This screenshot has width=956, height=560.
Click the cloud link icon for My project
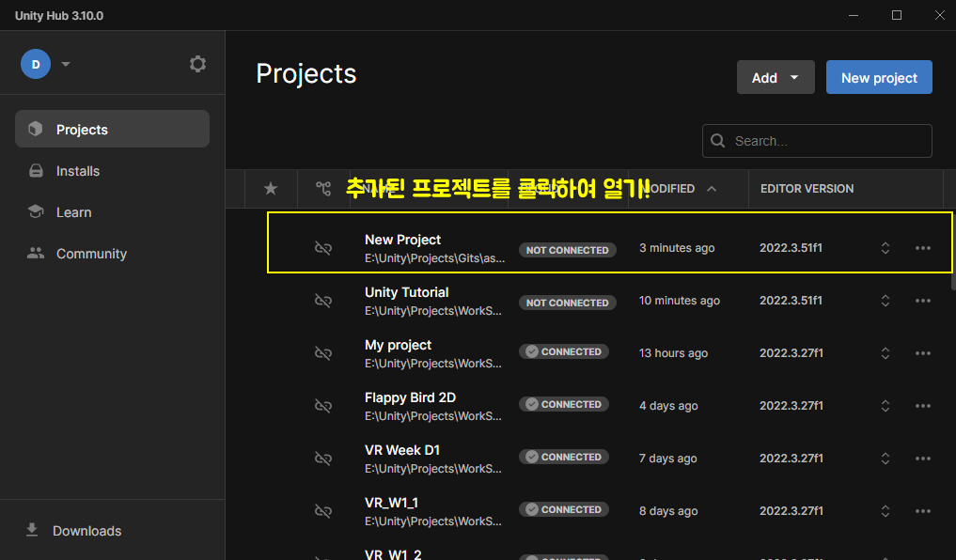[323, 353]
